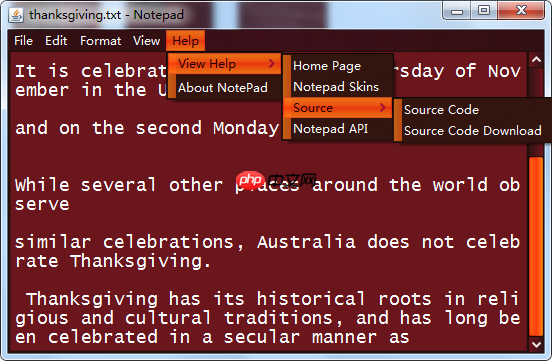This screenshot has height=361, width=552.
Task: Click the scrollbar up arrow
Action: 536,60
